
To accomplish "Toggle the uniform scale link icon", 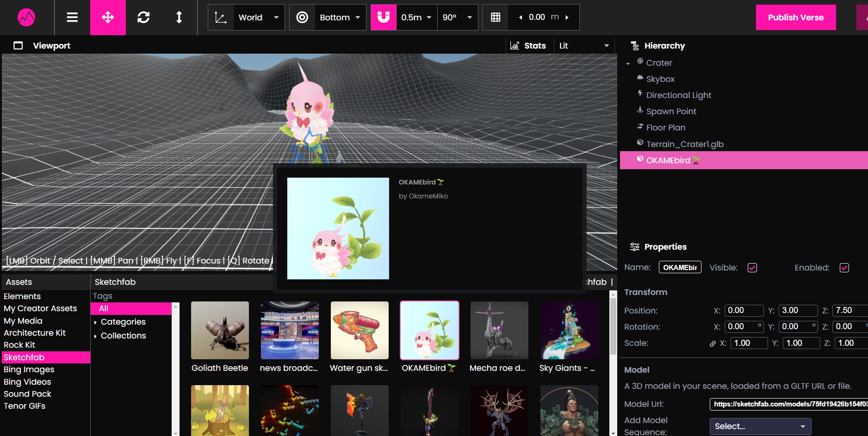I will (713, 344).
